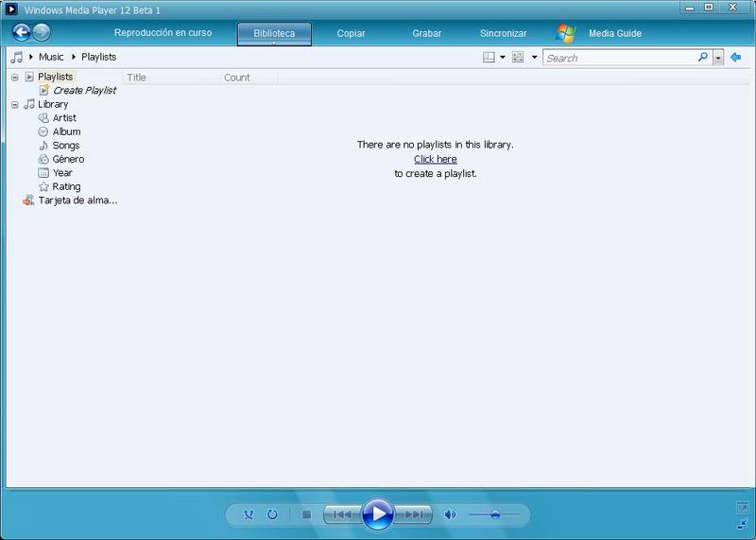
Task: Click the Playlists folder icon in tree
Action: click(x=29, y=77)
